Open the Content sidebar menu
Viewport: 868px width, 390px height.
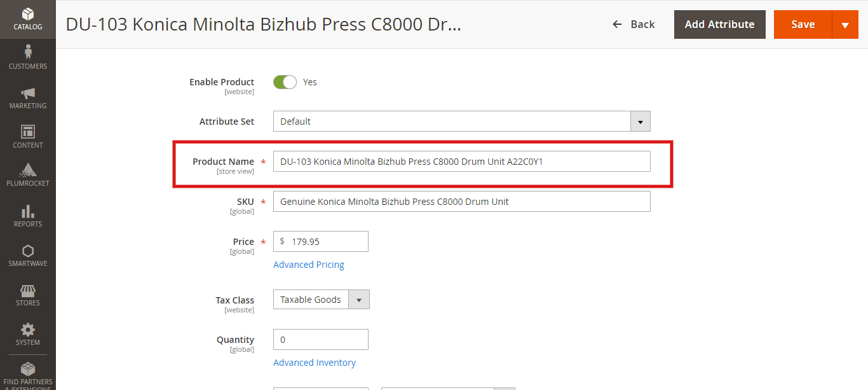coord(28,137)
